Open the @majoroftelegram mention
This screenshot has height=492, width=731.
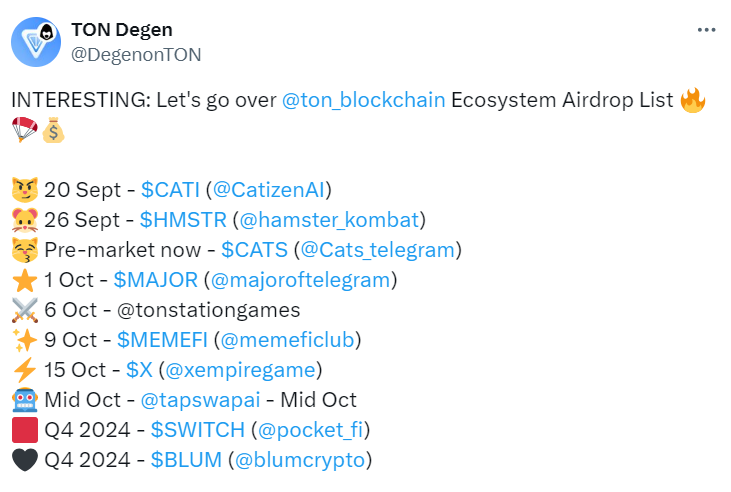click(x=301, y=280)
